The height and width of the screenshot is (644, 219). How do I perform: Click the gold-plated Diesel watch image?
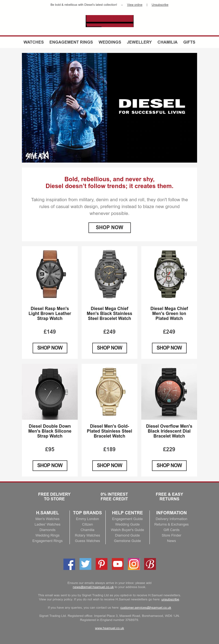click(109, 392)
